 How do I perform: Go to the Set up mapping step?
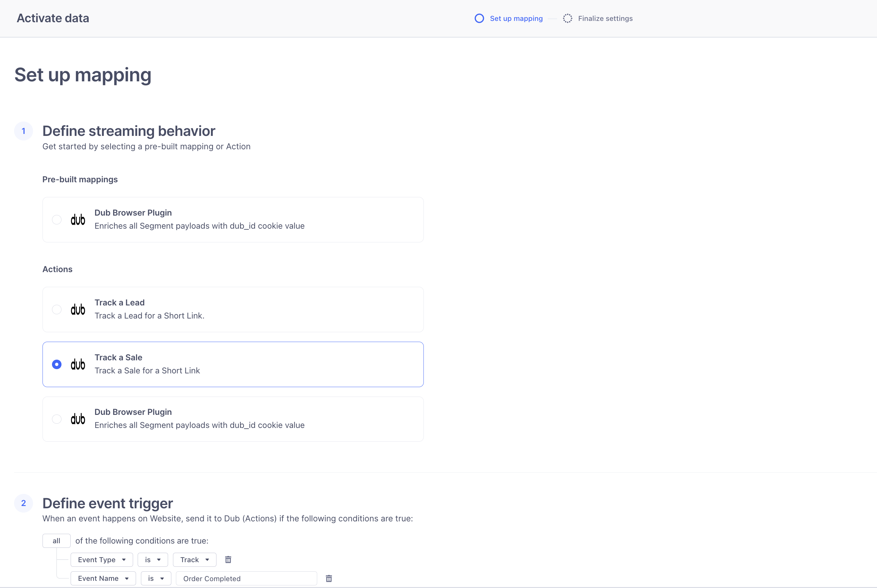tap(516, 18)
